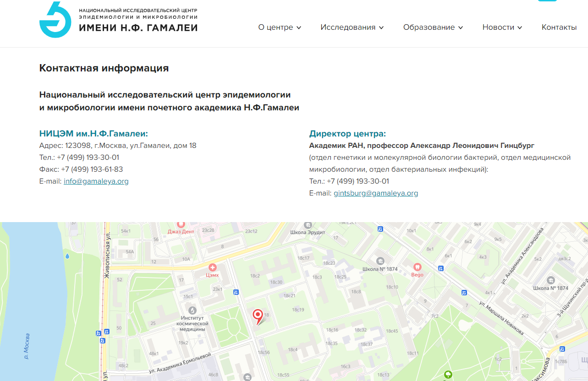Click bus stop icon near building 23к1
This screenshot has width=588, height=381.
point(236,292)
